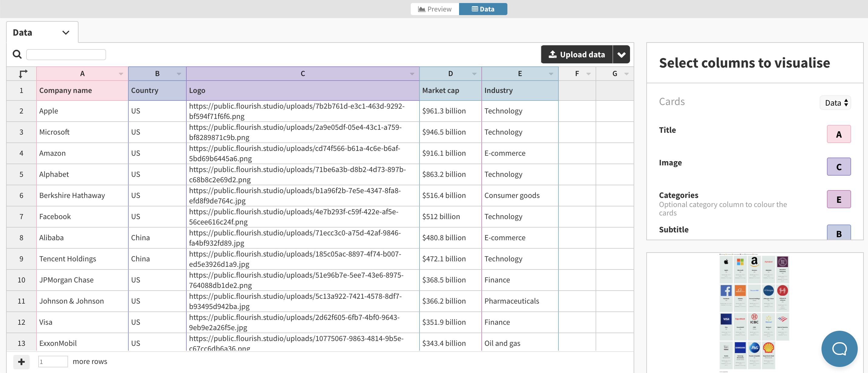868x373 pixels.
Task: Select the China cell in Alibaba row
Action: (157, 238)
